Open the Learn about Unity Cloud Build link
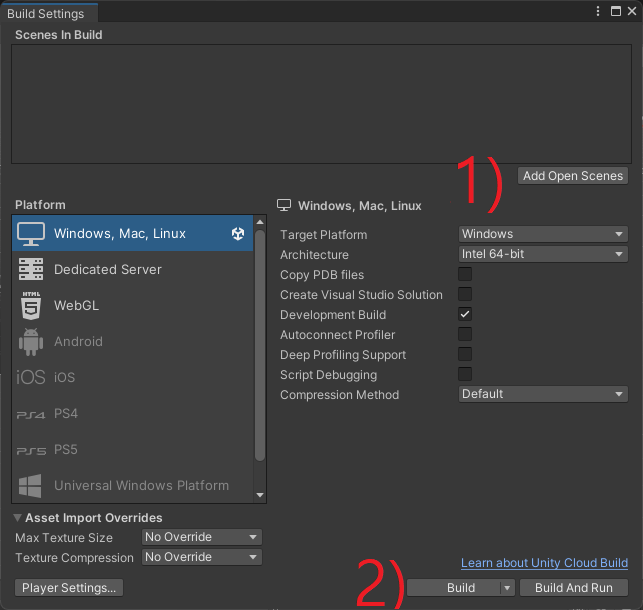Viewport: 643px width, 610px height. pyautogui.click(x=544, y=563)
